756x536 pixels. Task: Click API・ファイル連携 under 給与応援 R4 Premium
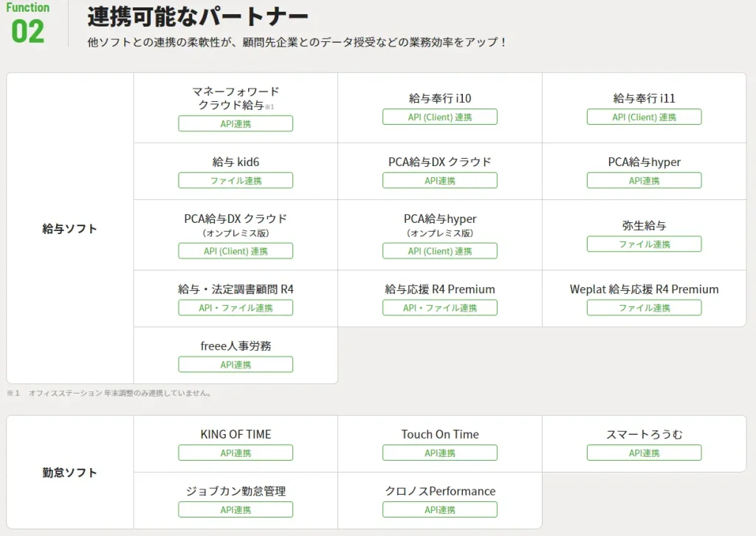click(x=440, y=308)
